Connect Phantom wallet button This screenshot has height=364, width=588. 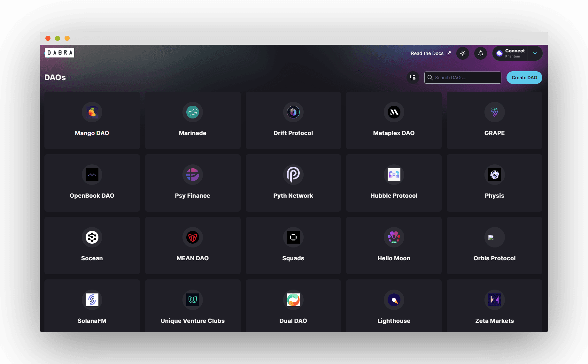[x=510, y=53]
